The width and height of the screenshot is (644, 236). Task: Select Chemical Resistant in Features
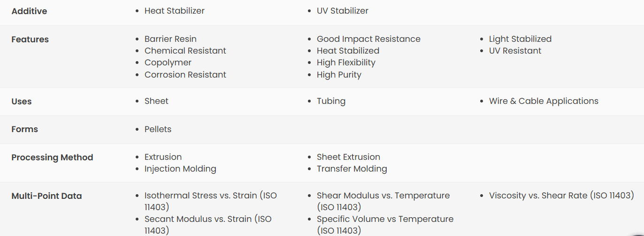coord(185,51)
